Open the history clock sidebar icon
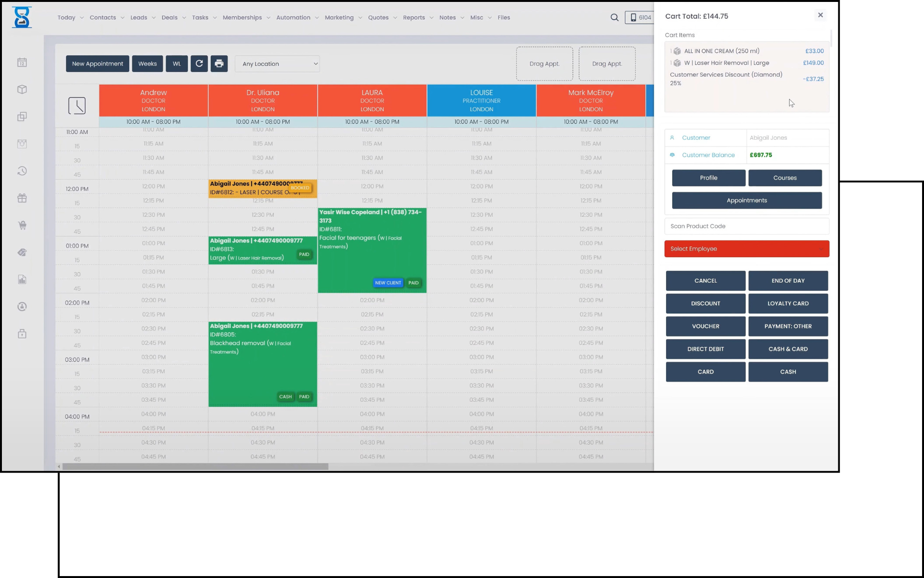Image resolution: width=924 pixels, height=578 pixels. [22, 171]
